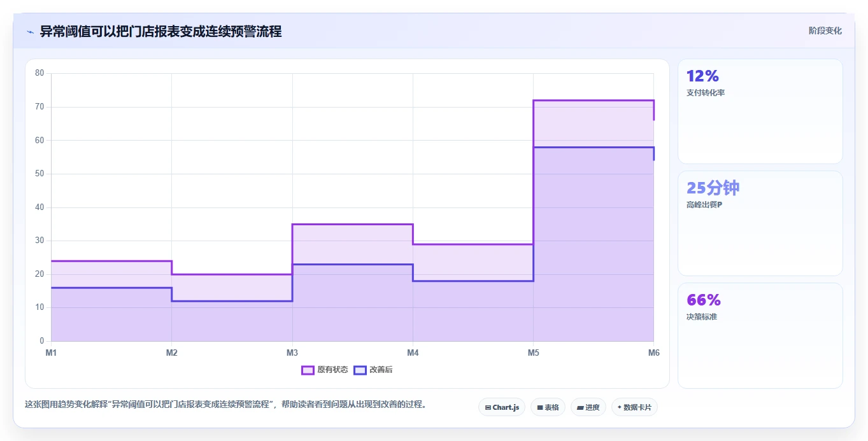The height and width of the screenshot is (441, 868).
Task: Open the 12% 支付转化率 card
Action: click(x=760, y=111)
